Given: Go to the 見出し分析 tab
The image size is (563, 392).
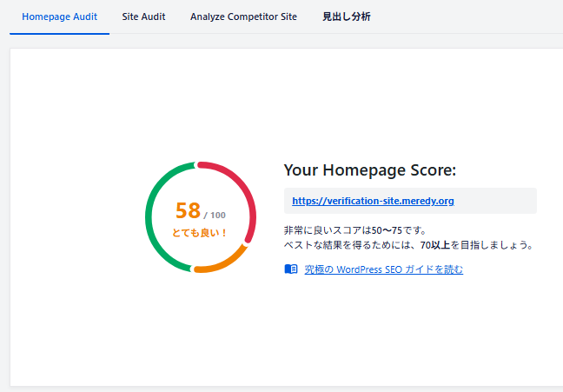Looking at the screenshot, I should coord(346,17).
